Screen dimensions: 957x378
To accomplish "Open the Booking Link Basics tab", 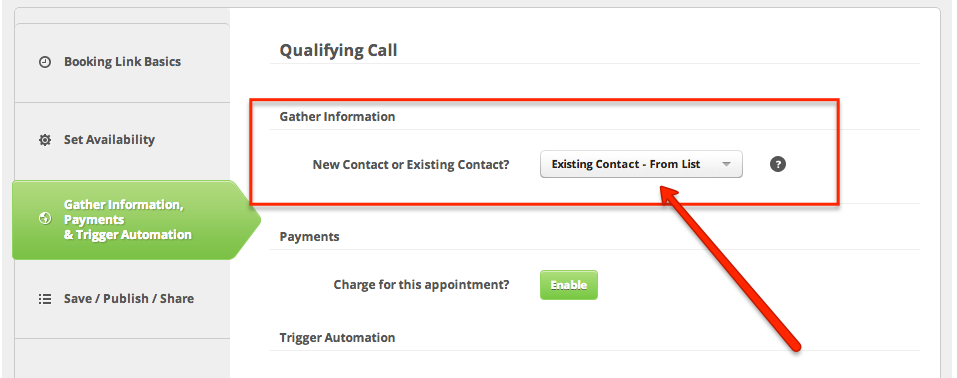I will (x=122, y=63).
